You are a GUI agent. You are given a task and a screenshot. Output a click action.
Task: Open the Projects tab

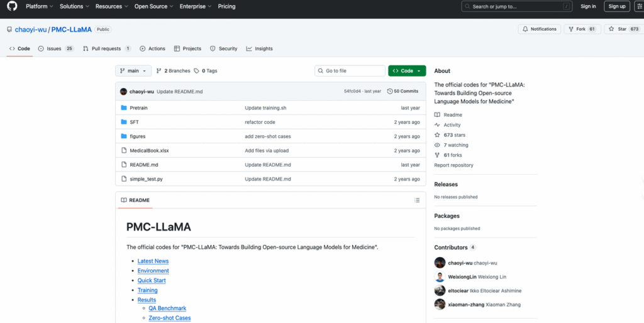click(x=187, y=48)
